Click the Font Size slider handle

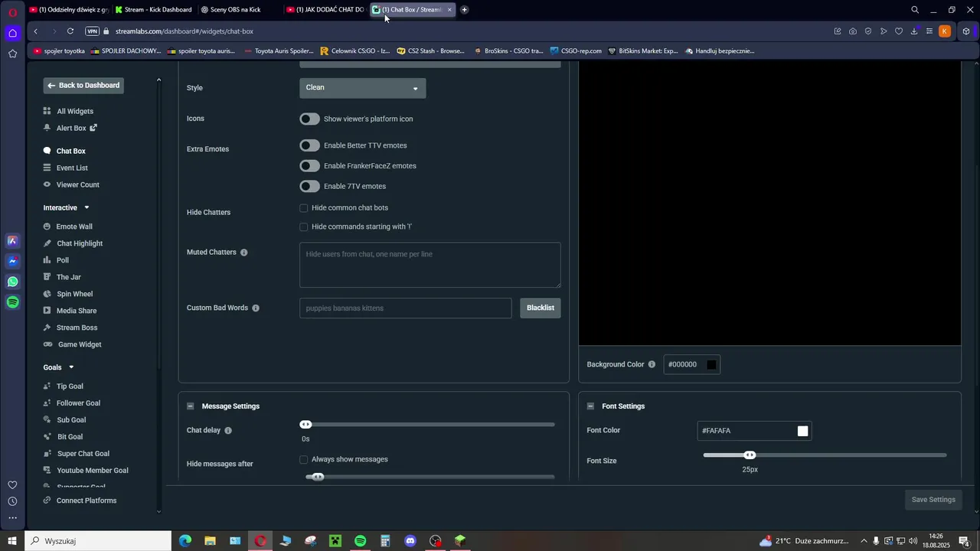750,455
